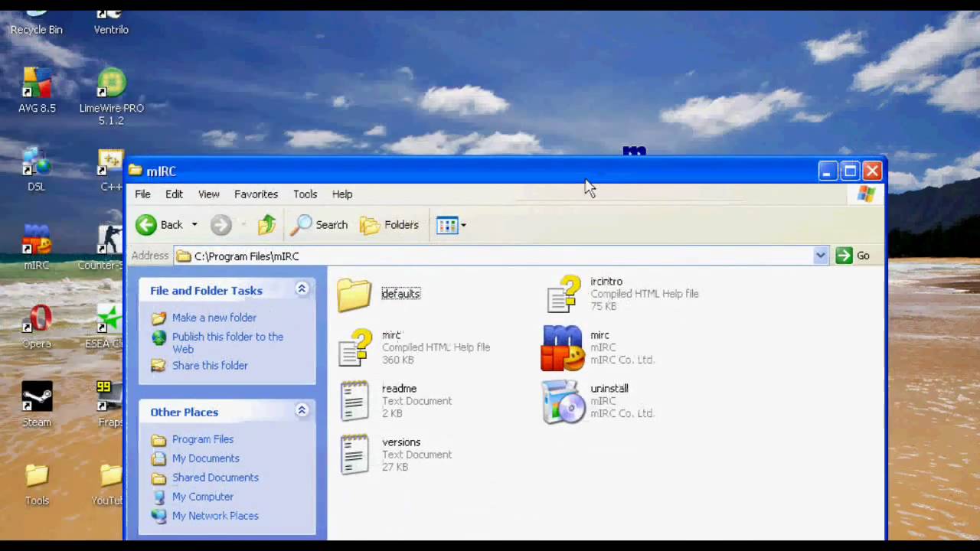
Task: Select the Tools folder on the desktop
Action: click(x=37, y=484)
